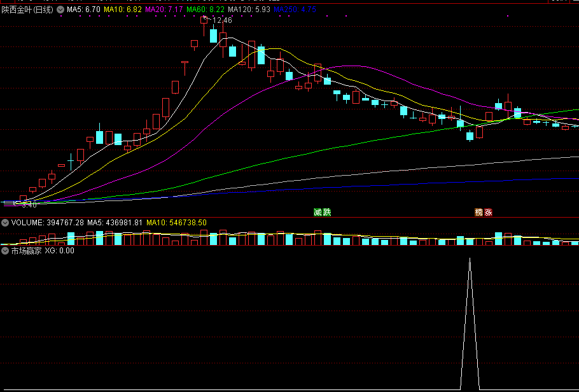Expand the dropdown beside 市场赢家 indicator
579x392 pixels.
tap(5, 251)
